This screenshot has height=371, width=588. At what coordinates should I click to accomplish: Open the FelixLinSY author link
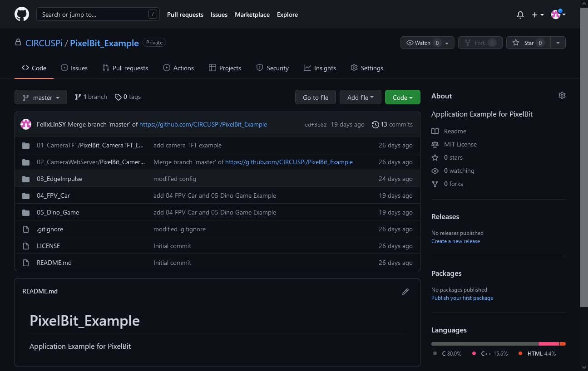click(51, 124)
